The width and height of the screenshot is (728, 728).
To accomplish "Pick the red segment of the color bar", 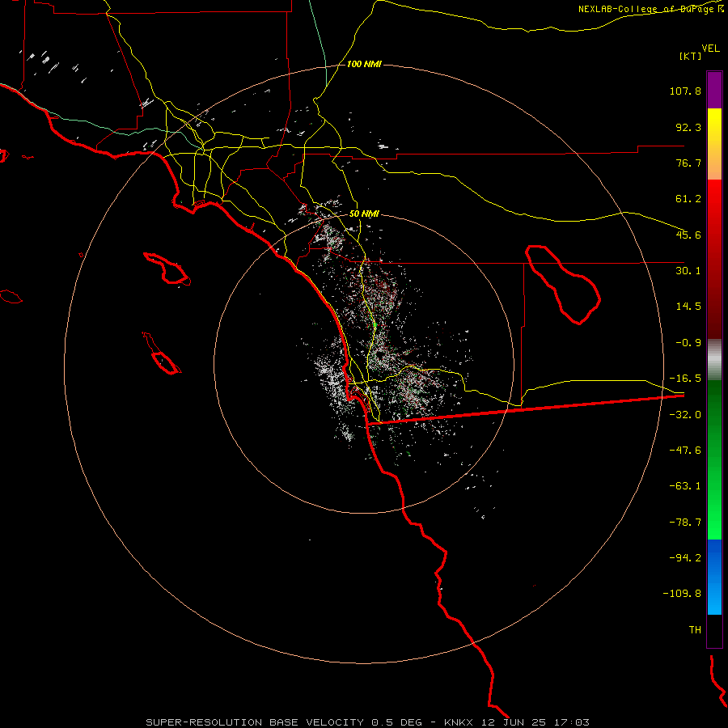I will tap(714, 259).
